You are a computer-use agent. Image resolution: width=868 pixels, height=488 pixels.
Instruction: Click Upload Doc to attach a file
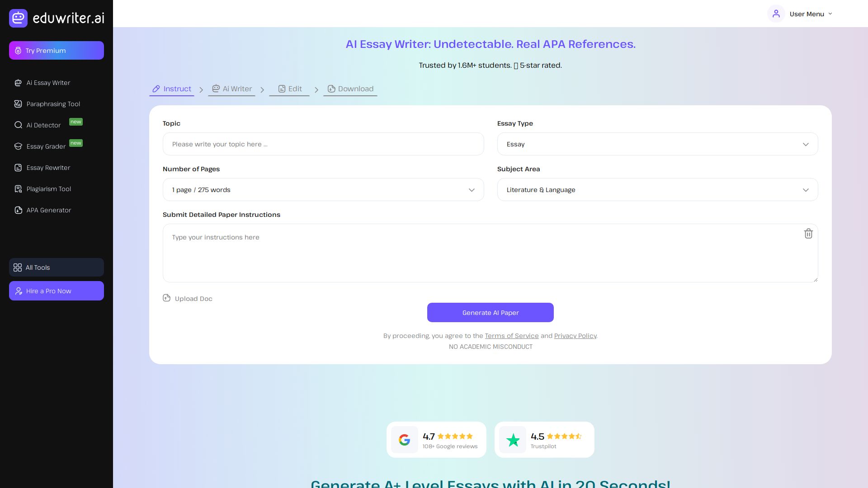point(187,298)
